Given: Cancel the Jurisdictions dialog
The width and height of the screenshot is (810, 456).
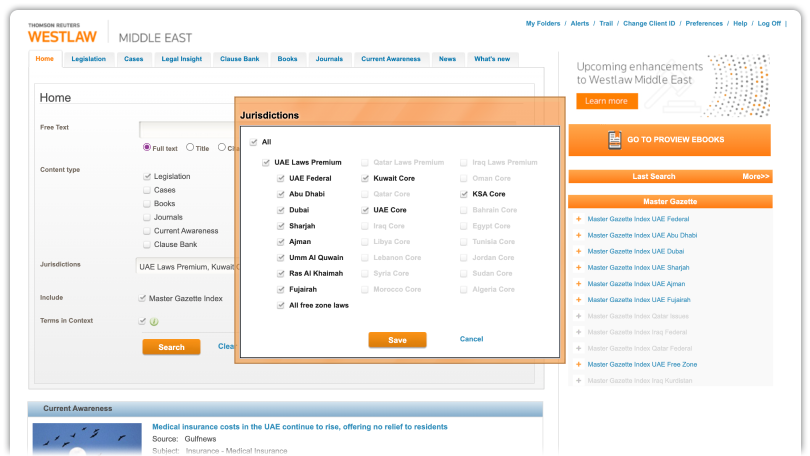Looking at the screenshot, I should pyautogui.click(x=471, y=339).
